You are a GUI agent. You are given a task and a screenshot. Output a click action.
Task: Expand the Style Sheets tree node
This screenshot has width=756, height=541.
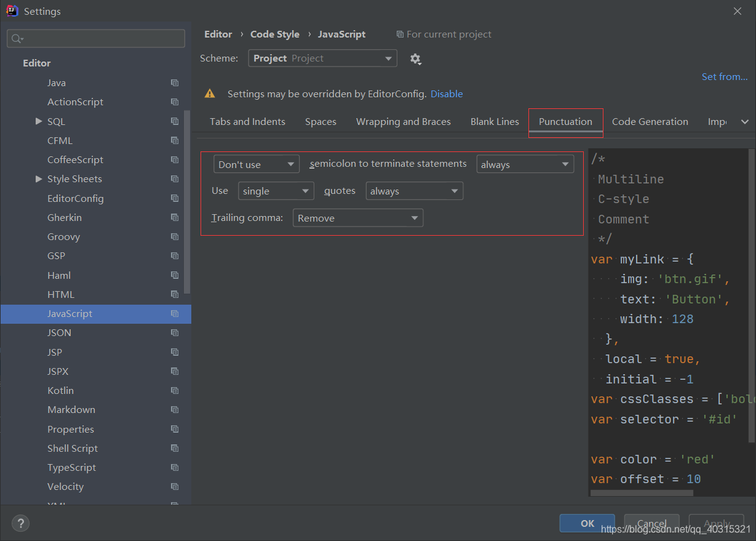[39, 178]
